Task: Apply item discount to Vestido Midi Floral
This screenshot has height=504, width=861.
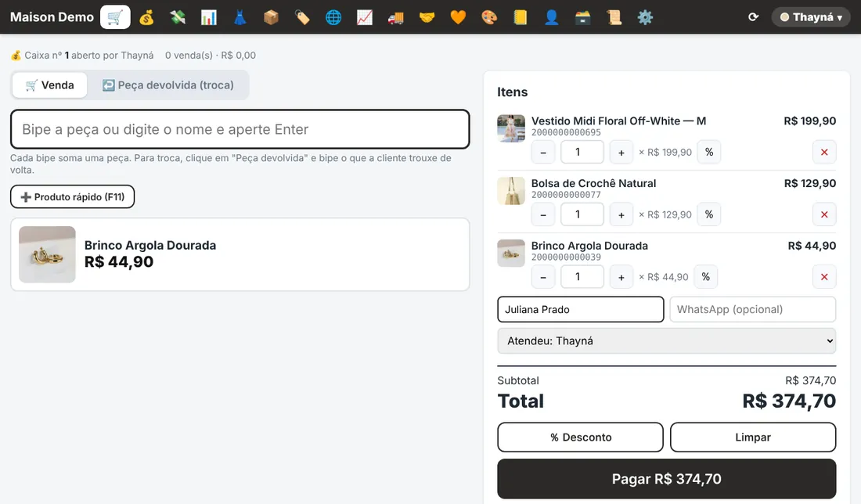Action: click(x=709, y=152)
